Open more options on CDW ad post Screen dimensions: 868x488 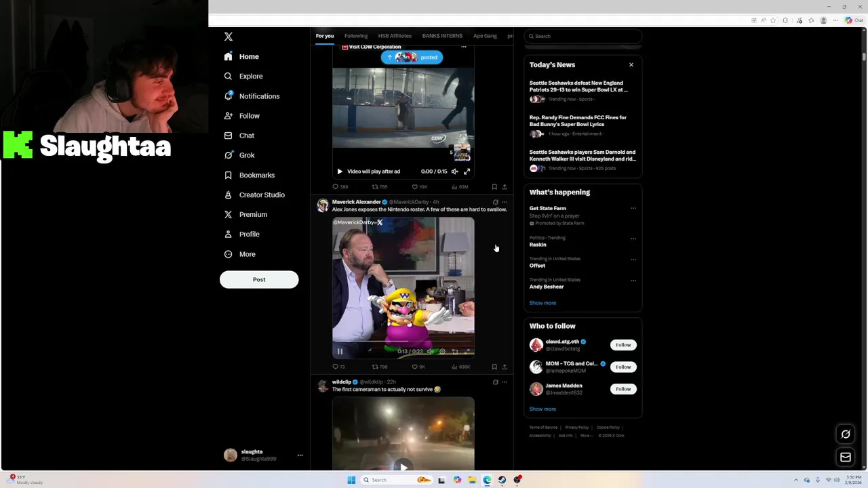pyautogui.click(x=464, y=47)
